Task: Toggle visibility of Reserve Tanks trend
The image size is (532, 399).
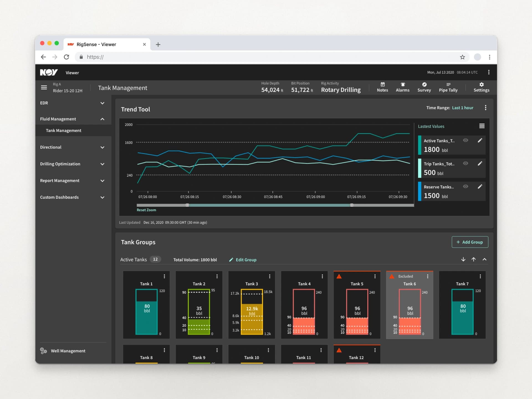Action: pyautogui.click(x=465, y=186)
